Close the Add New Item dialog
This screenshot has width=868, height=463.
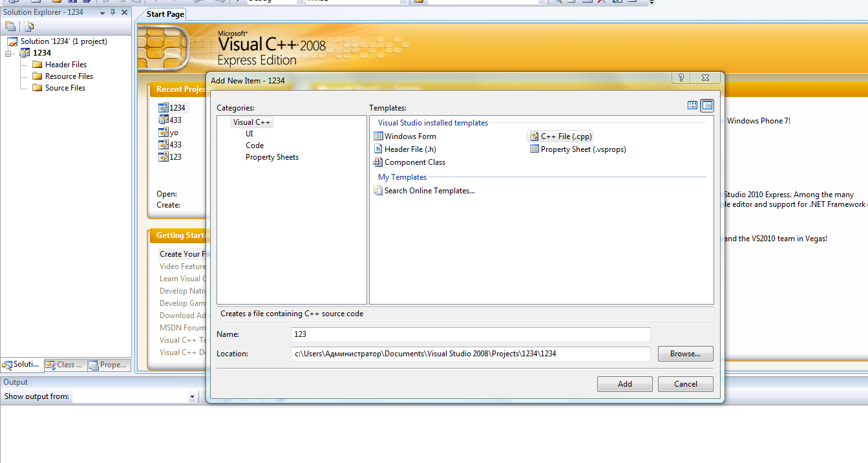pyautogui.click(x=704, y=78)
